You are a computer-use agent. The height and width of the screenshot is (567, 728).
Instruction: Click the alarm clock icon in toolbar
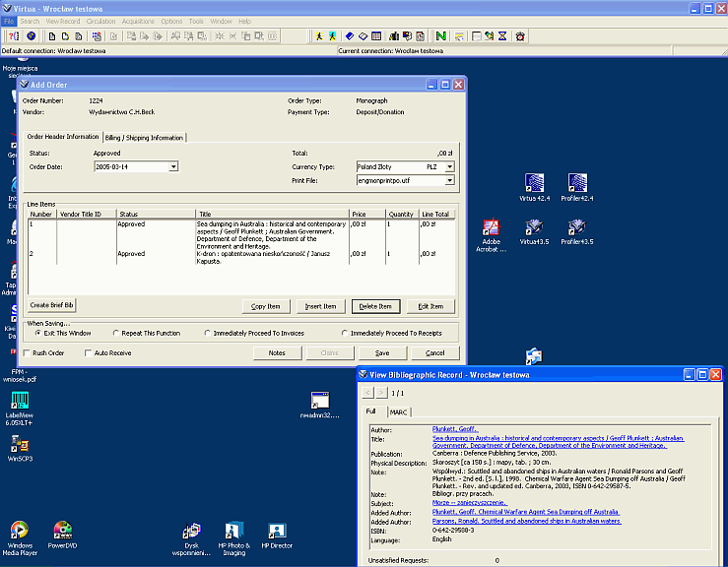click(520, 36)
